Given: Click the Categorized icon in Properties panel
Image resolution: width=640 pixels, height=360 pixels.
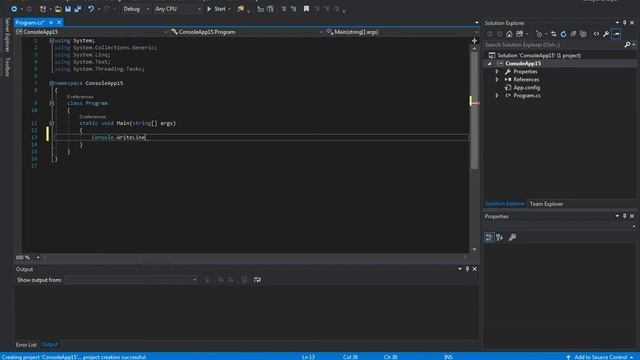Looking at the screenshot, I should (x=489, y=237).
